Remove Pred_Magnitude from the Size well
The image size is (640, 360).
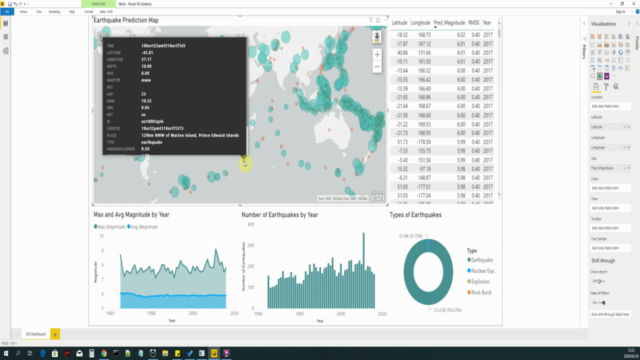(629, 168)
